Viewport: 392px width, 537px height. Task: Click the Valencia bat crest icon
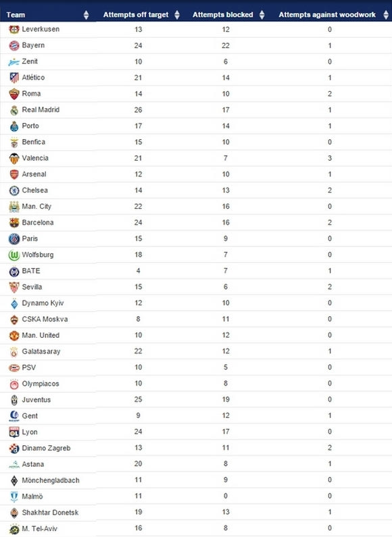(14, 158)
